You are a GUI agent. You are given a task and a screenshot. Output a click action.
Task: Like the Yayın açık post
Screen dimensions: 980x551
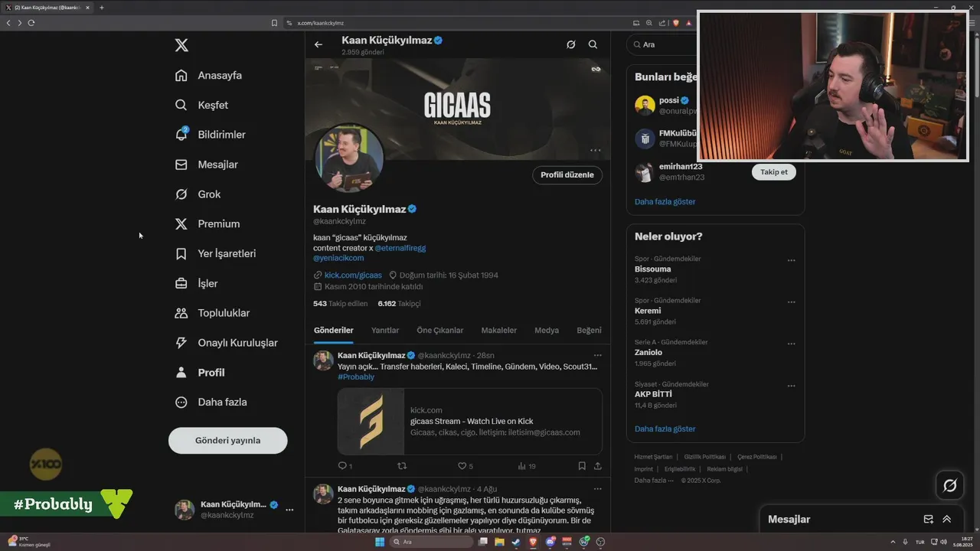click(x=465, y=466)
